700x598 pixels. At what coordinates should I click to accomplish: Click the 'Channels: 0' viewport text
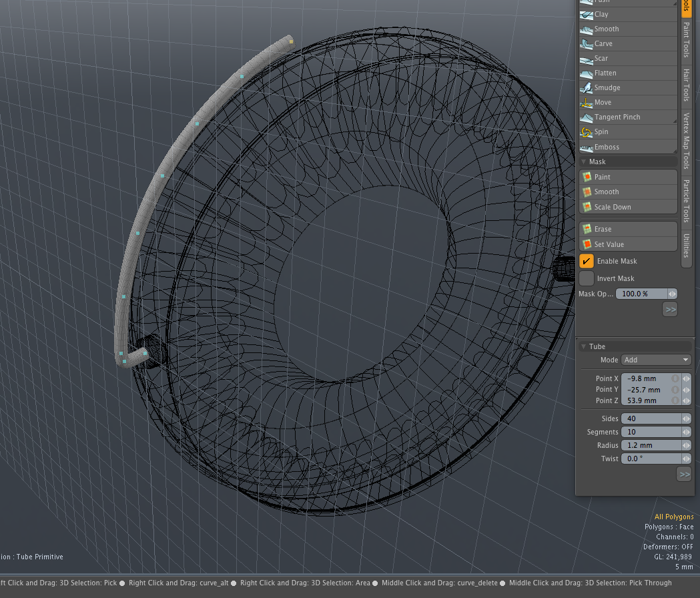coord(675,537)
